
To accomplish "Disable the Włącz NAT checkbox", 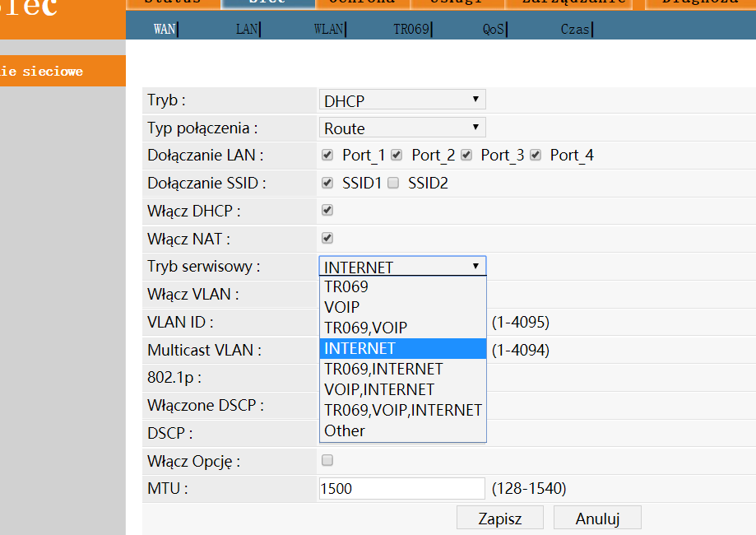I will pyautogui.click(x=327, y=239).
